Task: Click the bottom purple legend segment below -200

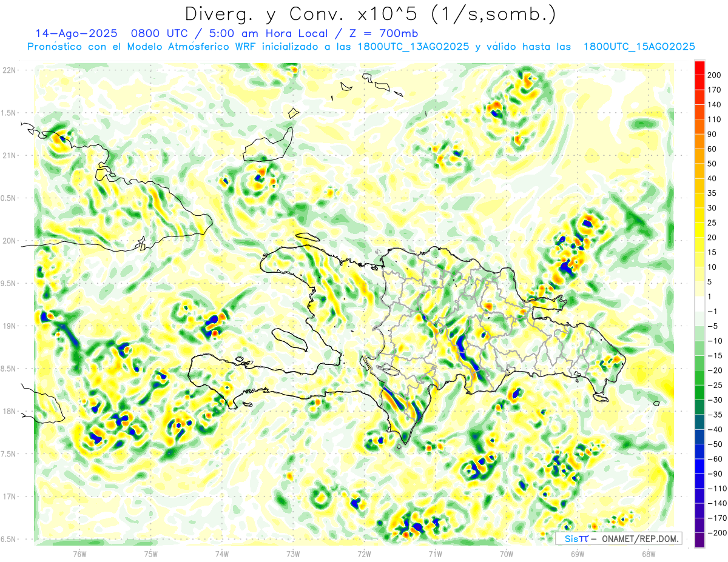Action: pyautogui.click(x=699, y=540)
